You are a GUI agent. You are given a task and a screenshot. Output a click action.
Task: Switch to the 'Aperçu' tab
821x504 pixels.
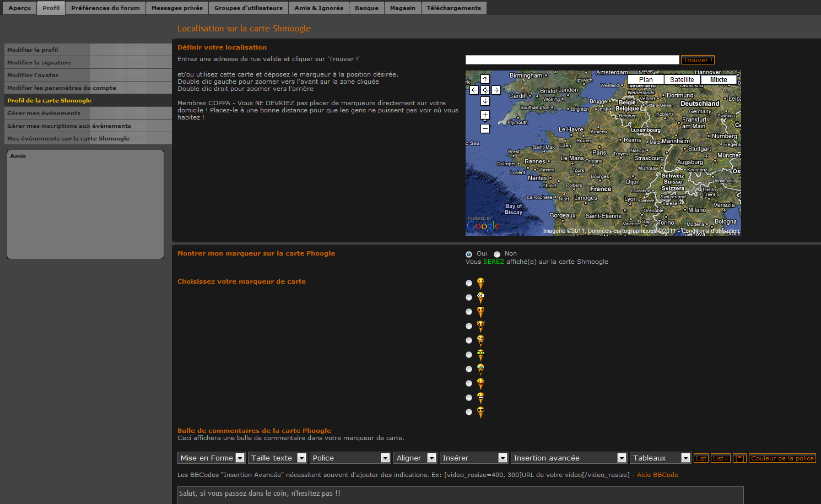click(x=20, y=8)
